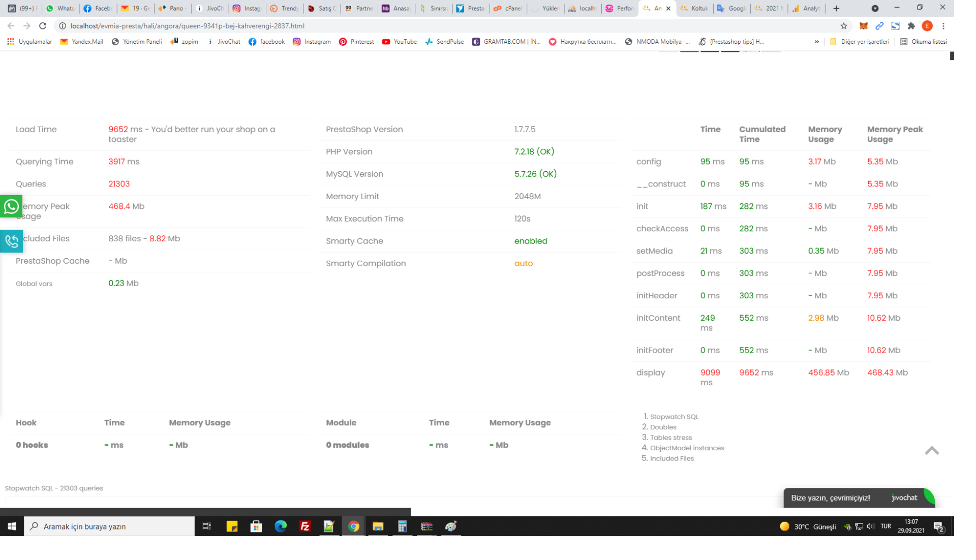The height and width of the screenshot is (560, 976).
Task: Open the Chrome three-dot menu
Action: [943, 26]
